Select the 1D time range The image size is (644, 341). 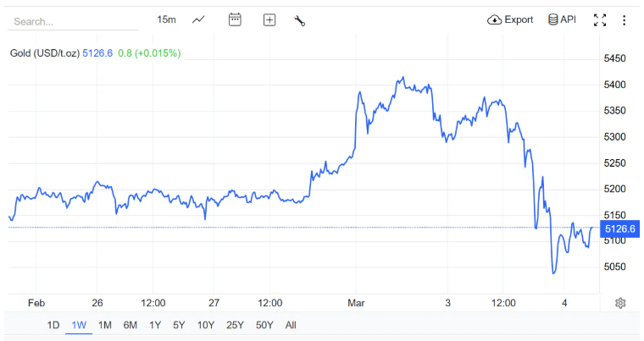point(53,325)
